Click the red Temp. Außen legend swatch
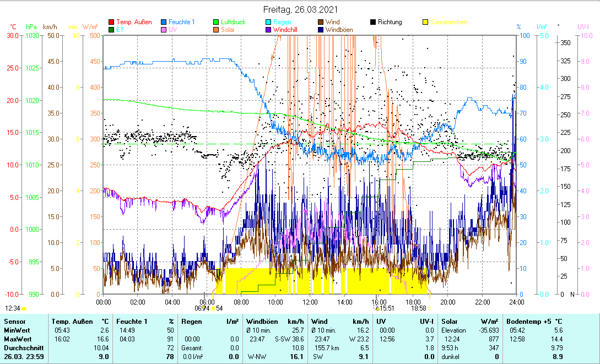The width and height of the screenshot is (600, 364). pos(112,23)
